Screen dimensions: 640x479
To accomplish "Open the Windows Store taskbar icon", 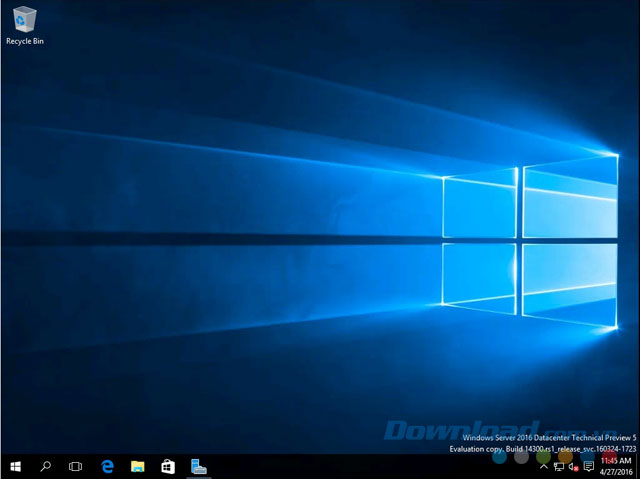I will tap(168, 466).
